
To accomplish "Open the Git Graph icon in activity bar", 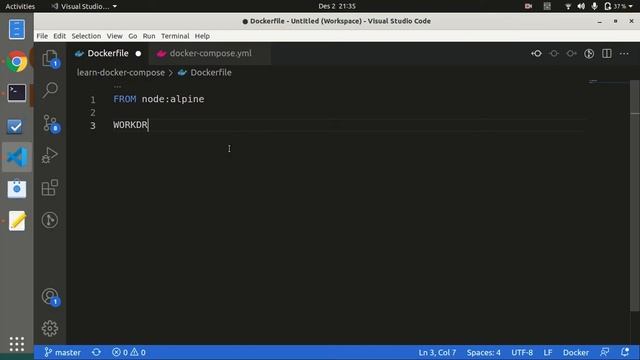I will [x=50, y=220].
